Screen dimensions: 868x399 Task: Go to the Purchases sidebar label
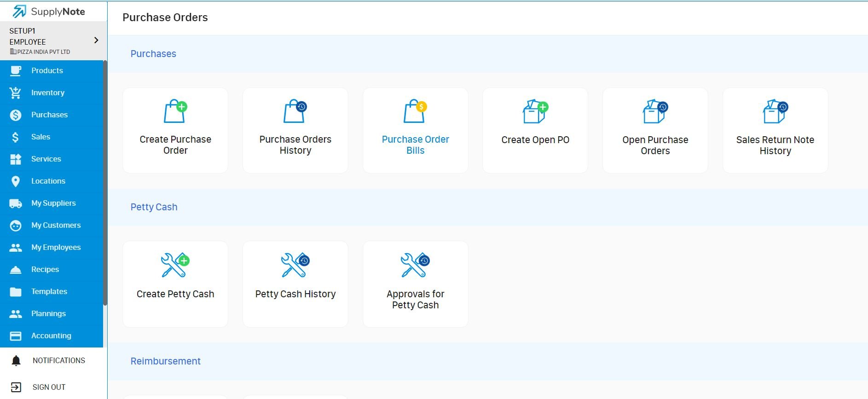(x=49, y=115)
